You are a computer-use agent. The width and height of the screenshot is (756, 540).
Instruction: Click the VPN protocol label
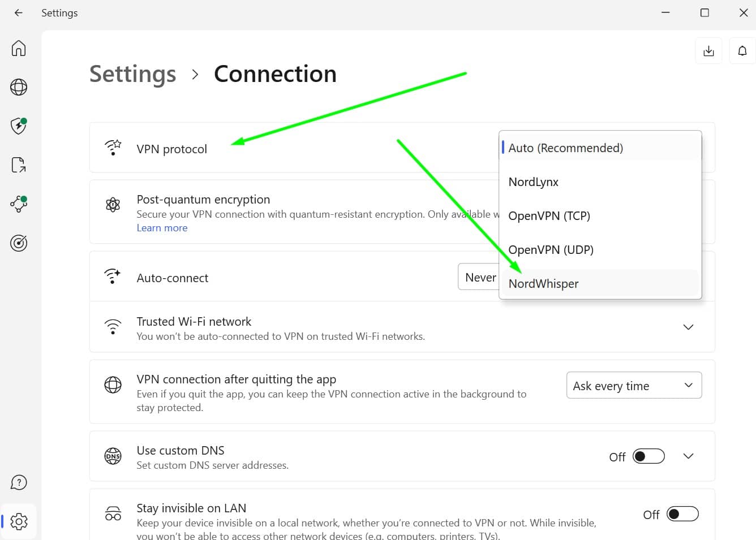tap(172, 149)
